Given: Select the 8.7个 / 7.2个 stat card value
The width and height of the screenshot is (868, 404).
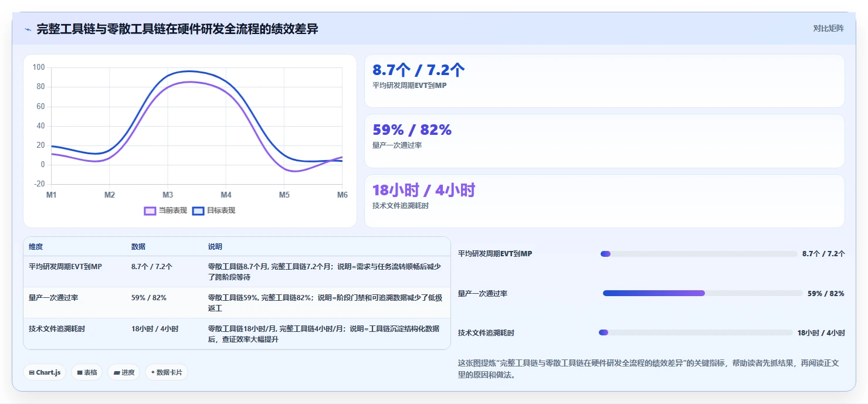Looking at the screenshot, I should [x=419, y=70].
